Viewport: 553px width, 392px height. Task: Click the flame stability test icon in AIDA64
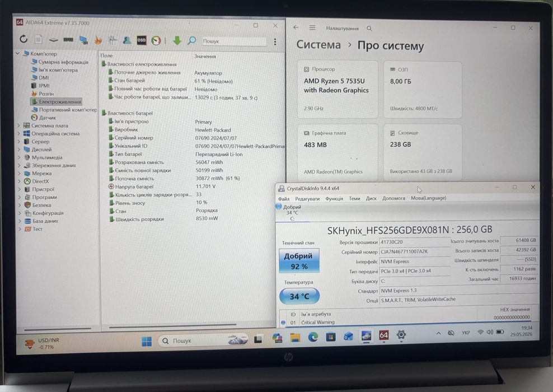coord(99,40)
